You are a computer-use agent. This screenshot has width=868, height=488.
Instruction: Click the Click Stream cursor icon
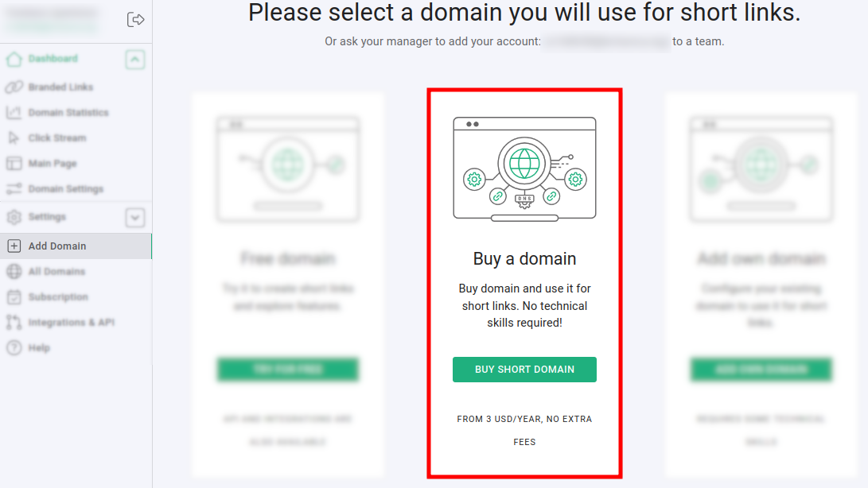pos(14,138)
